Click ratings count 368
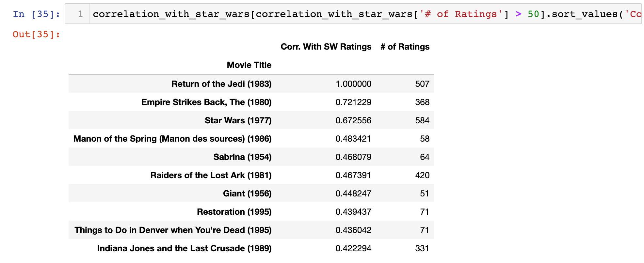644x263 pixels. [x=422, y=102]
